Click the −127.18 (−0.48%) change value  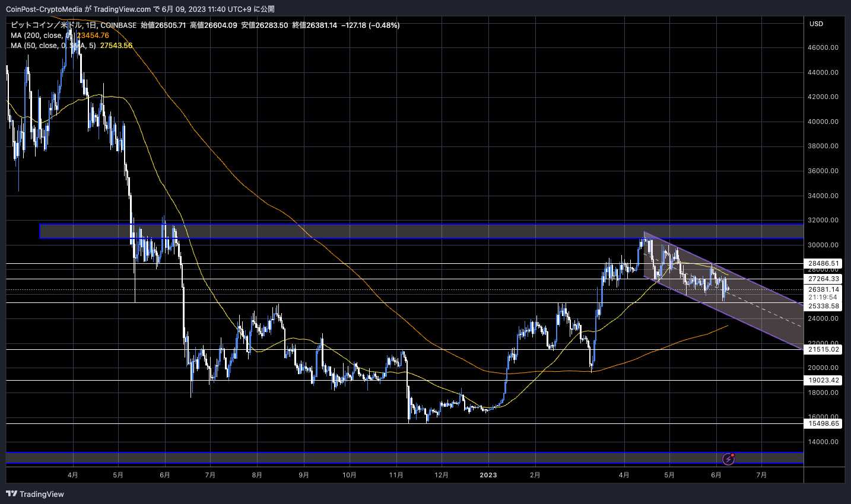370,25
